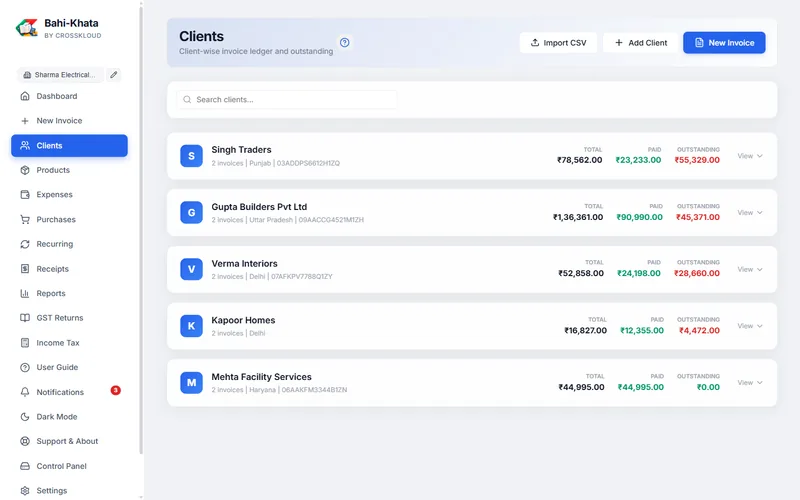The height and width of the screenshot is (500, 800).
Task: Click the Receipts icon in the sidebar
Action: (x=24, y=268)
